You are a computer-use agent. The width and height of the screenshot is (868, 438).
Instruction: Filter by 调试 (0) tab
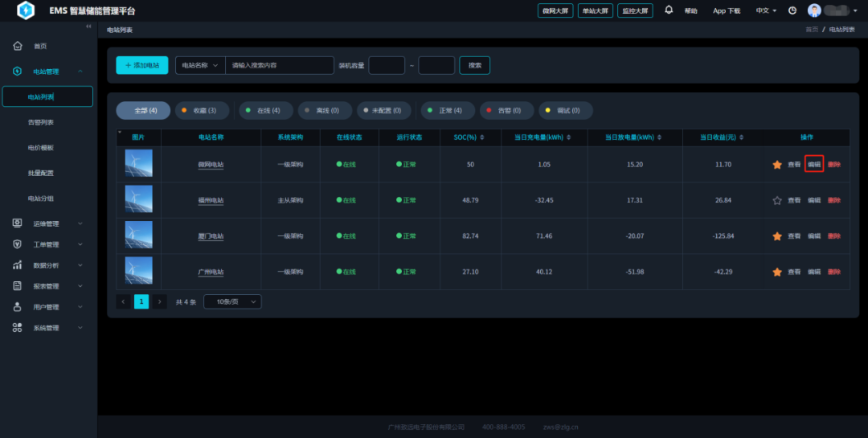click(x=566, y=111)
